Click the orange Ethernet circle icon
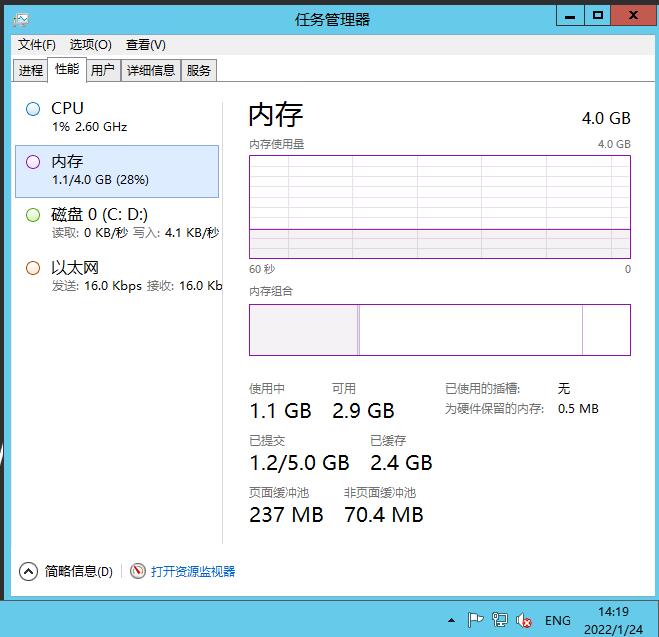 [x=33, y=268]
